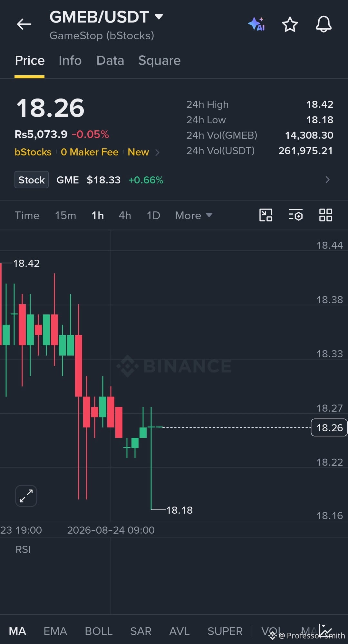
Task: Tap the 24h Low value 18.18
Action: [x=320, y=120]
